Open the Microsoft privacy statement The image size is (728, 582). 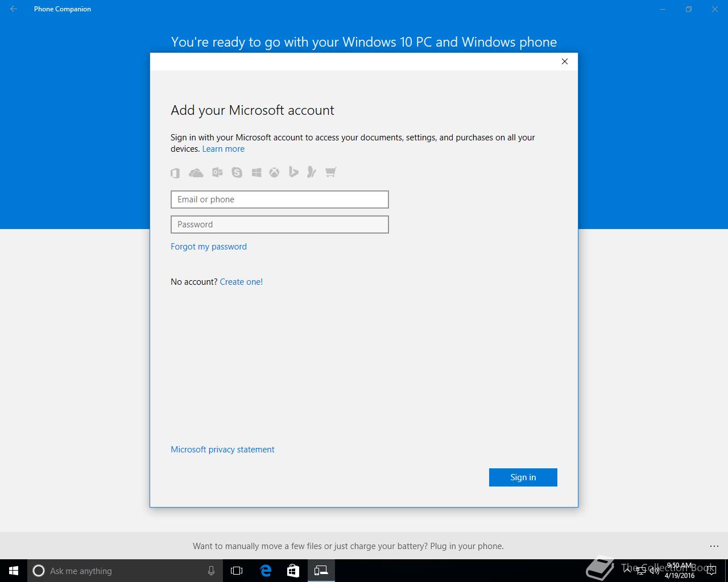(x=222, y=450)
